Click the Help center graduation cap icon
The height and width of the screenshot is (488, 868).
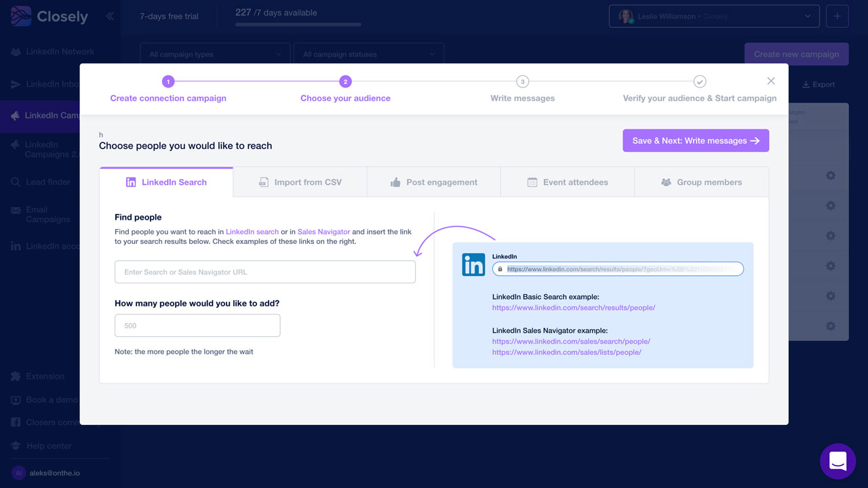coord(16,446)
